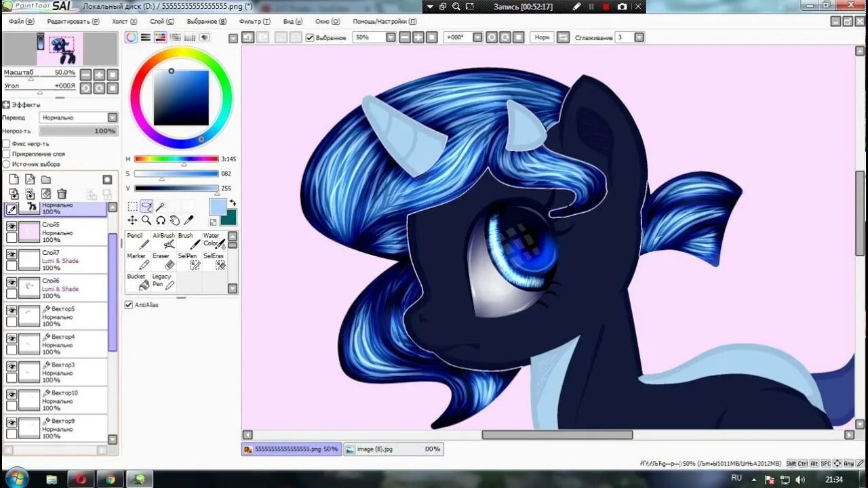
Task: Select the Источник выбора radio option
Action: 7,164
